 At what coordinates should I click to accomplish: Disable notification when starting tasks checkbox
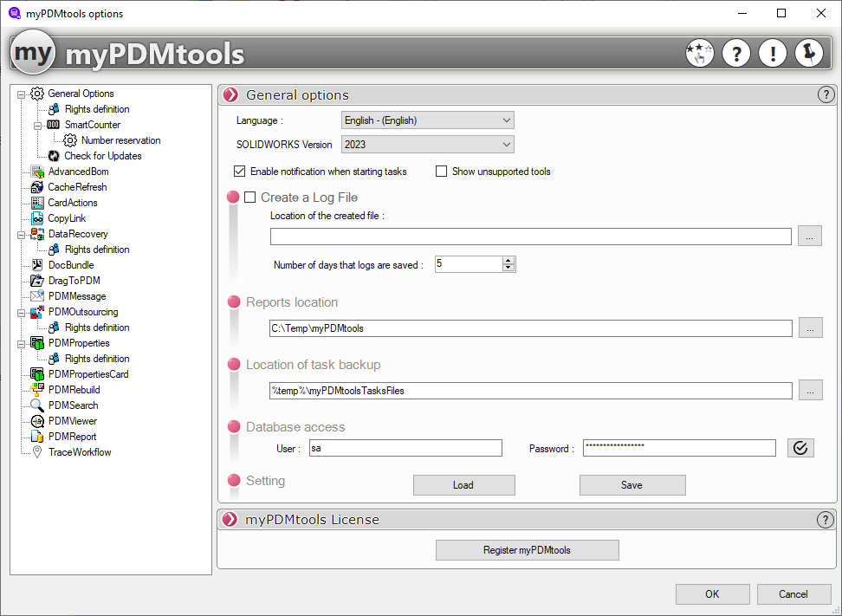click(x=240, y=172)
